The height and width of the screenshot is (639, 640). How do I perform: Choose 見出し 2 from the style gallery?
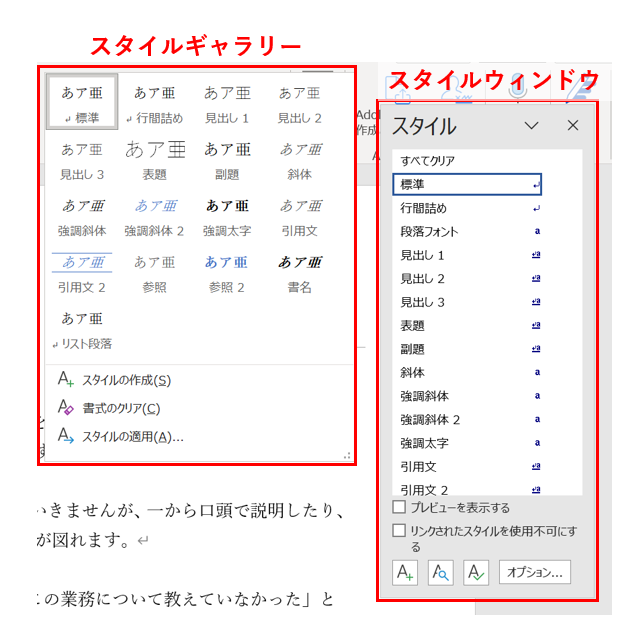click(300, 102)
